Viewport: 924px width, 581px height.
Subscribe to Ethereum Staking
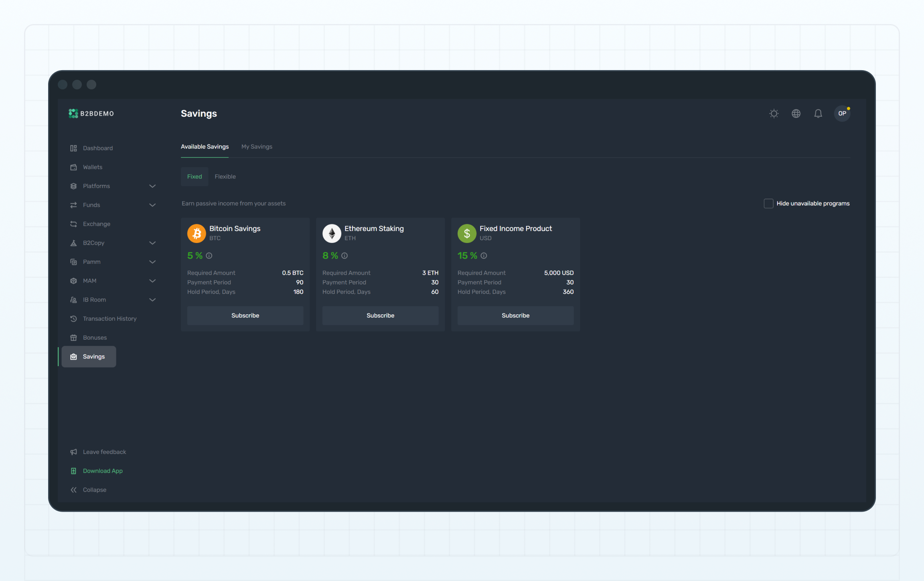click(x=380, y=316)
